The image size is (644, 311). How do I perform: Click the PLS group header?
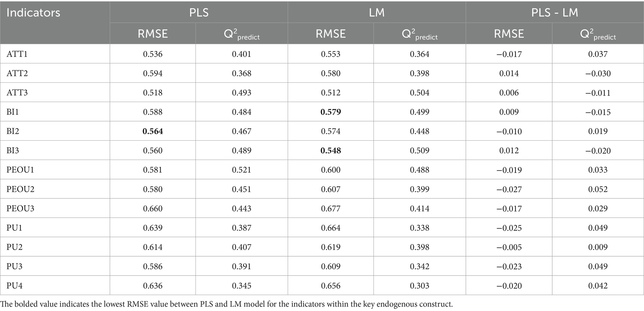199,12
